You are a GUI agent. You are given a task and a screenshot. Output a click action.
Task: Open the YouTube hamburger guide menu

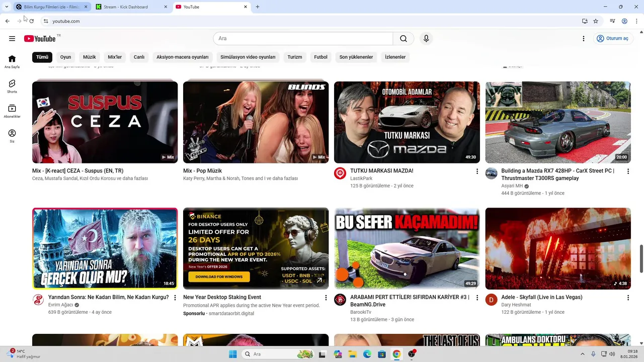tap(12, 39)
